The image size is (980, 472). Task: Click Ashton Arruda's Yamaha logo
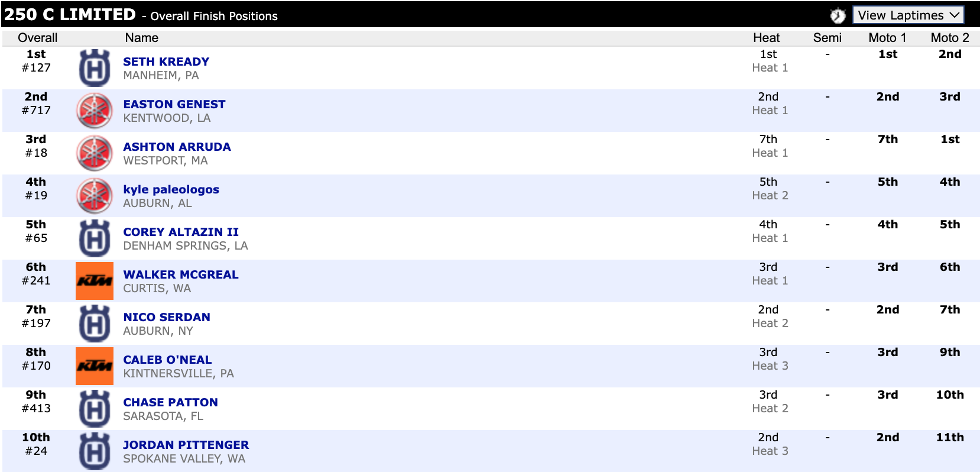coord(95,153)
